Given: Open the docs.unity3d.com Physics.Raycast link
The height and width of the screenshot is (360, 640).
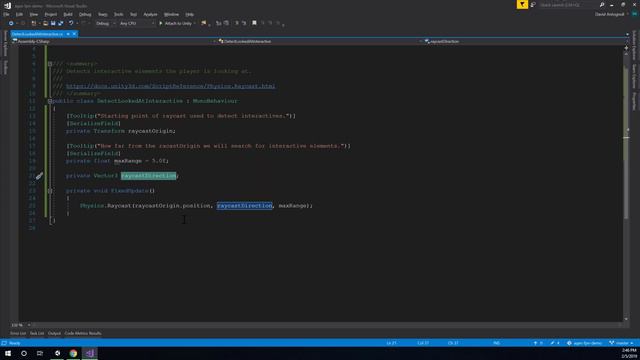Looking at the screenshot, I should pyautogui.click(x=171, y=86).
